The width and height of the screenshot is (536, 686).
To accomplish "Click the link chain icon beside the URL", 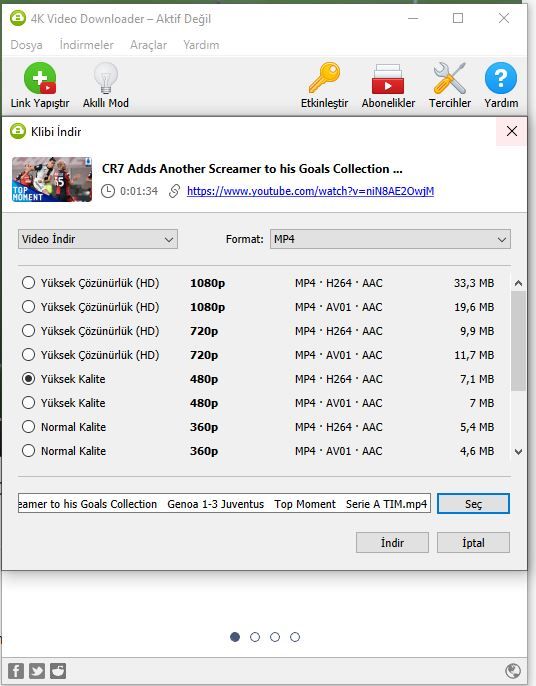I will (174, 191).
